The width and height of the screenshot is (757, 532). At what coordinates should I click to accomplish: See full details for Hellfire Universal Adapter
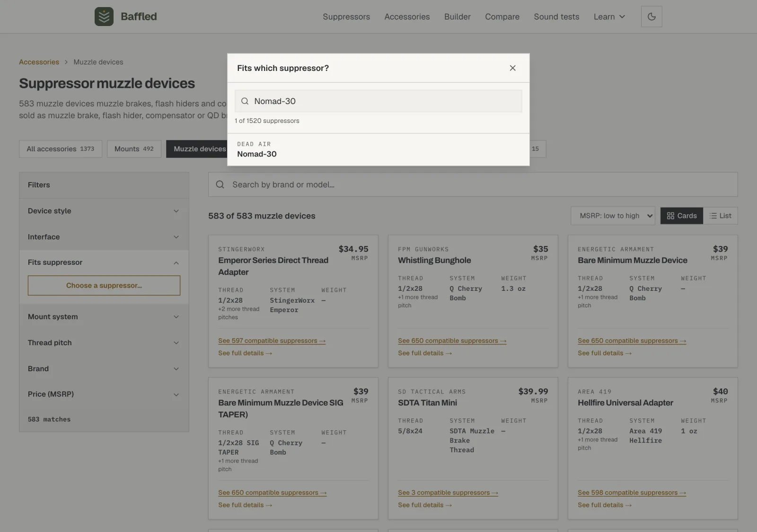(605, 505)
